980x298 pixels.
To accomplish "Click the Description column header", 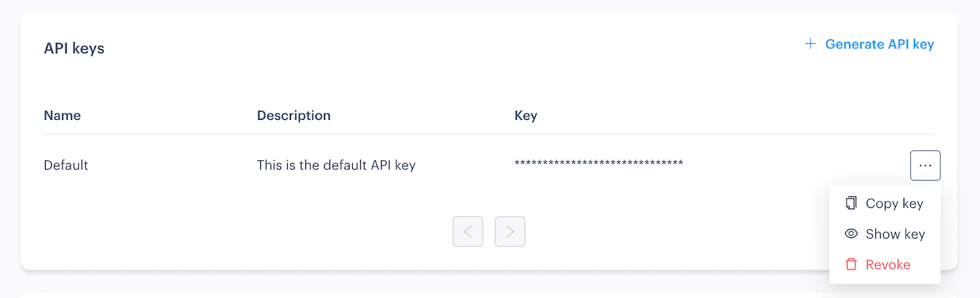I will (294, 116).
